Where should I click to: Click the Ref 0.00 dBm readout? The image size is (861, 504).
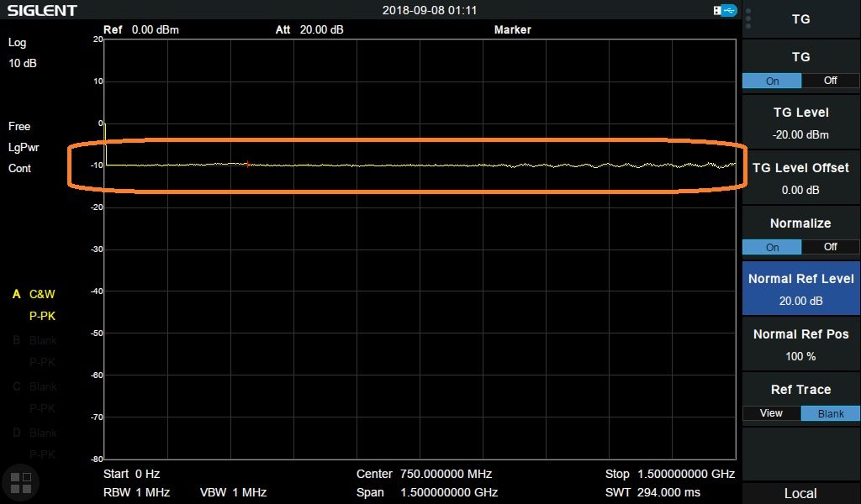(141, 29)
